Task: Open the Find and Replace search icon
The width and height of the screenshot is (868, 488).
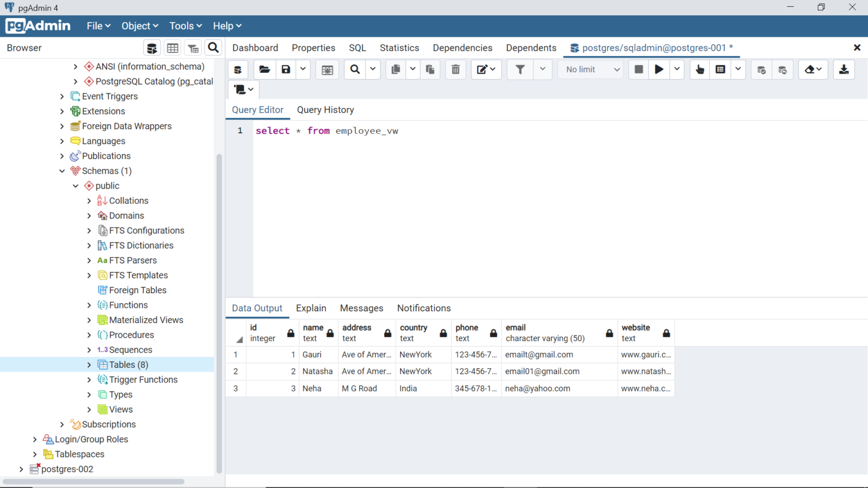Action: coord(354,69)
